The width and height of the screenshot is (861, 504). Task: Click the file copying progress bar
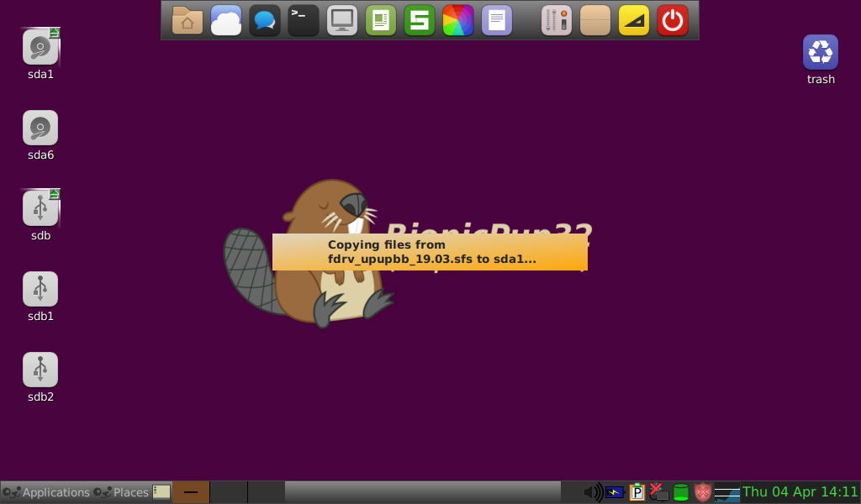click(x=430, y=251)
